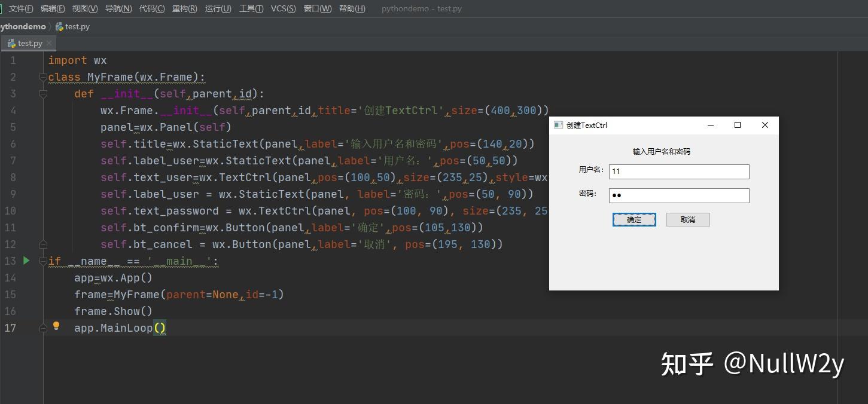
Task: Collapse the class MyFrame fold marker on line 2
Action: click(x=43, y=77)
